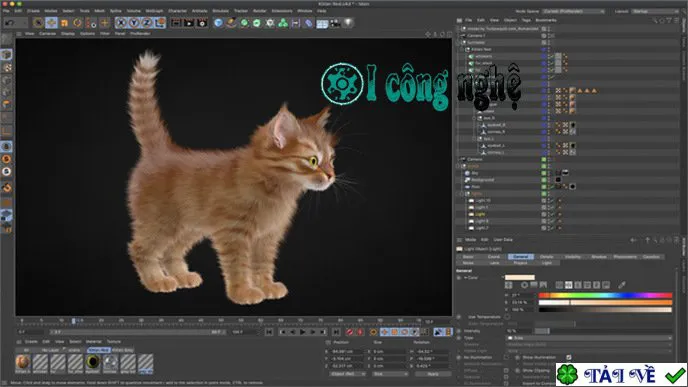Switch to the Shadow tab
688x387 pixels.
click(x=598, y=257)
